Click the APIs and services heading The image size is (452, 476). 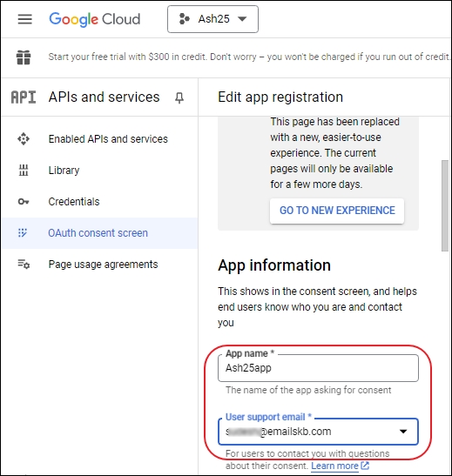click(x=104, y=97)
